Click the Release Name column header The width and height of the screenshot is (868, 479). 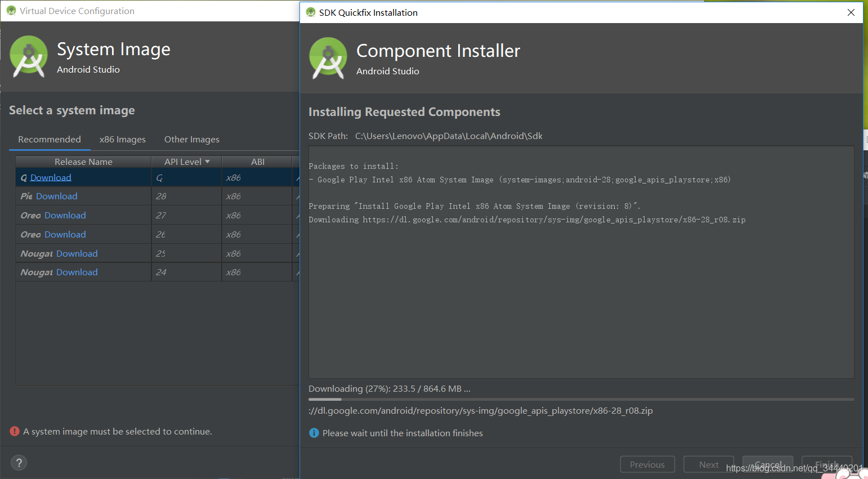(x=83, y=162)
